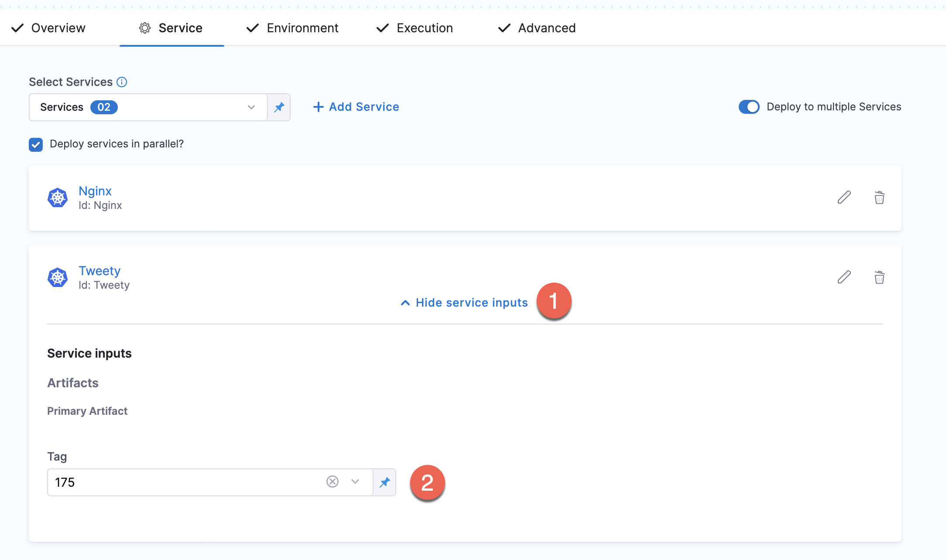Click the Kubernetes icon for the Nginx service

point(58,198)
